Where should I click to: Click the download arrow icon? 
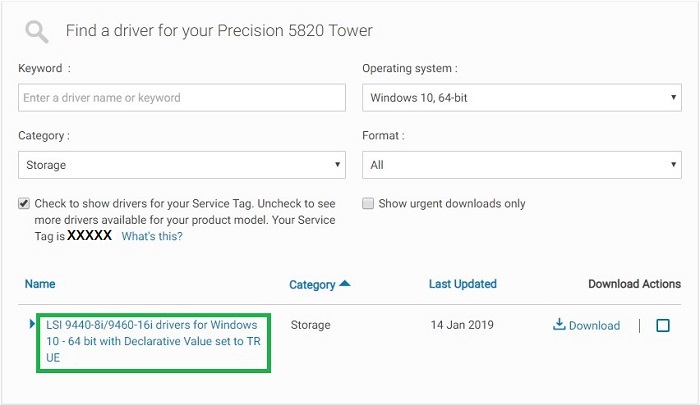point(559,325)
